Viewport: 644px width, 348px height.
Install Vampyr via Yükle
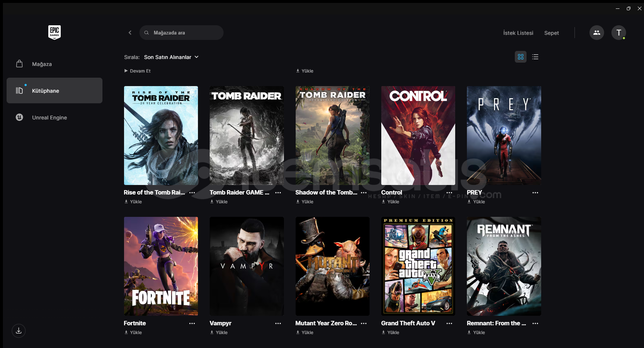[x=219, y=333]
